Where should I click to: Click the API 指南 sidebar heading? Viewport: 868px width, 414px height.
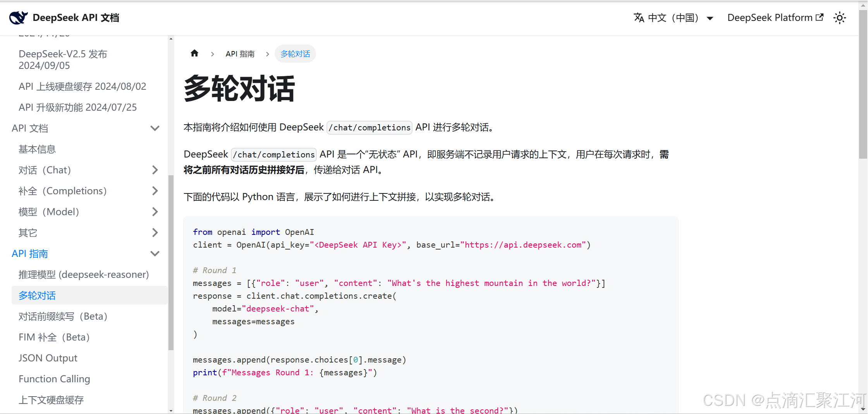pyautogui.click(x=30, y=253)
